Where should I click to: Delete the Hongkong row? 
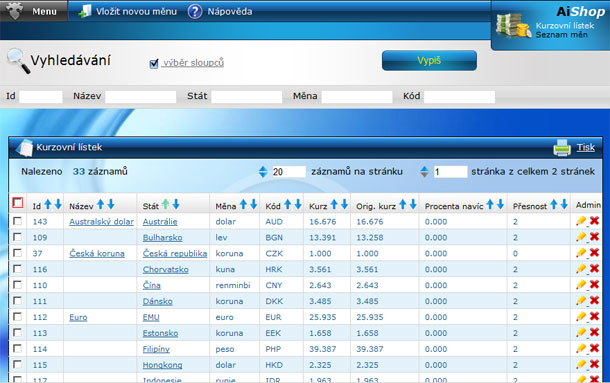(594, 365)
